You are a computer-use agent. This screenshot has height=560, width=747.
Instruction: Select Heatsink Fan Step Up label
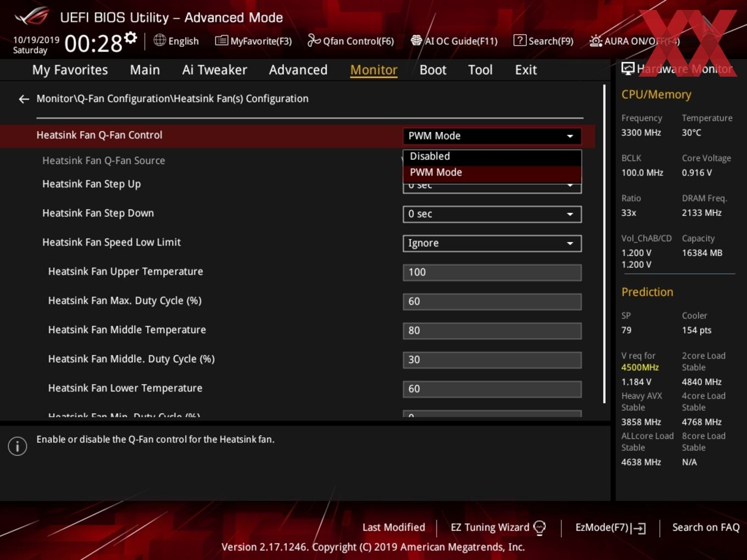92,184
